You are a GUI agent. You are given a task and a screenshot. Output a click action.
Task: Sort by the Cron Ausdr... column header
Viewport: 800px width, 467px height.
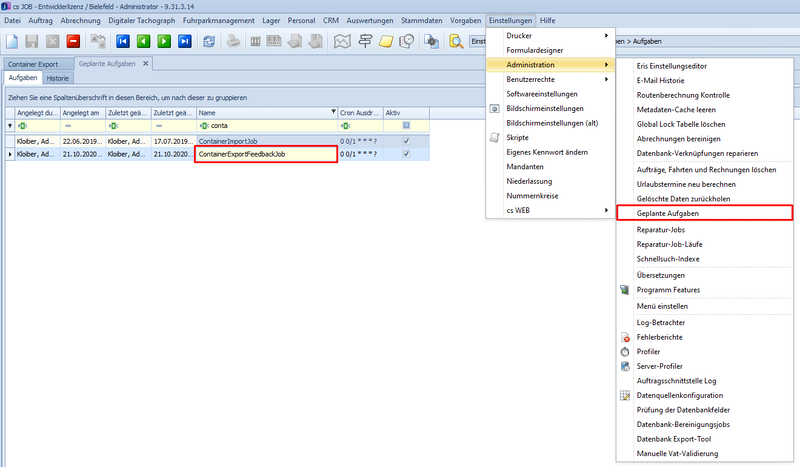[x=360, y=113]
